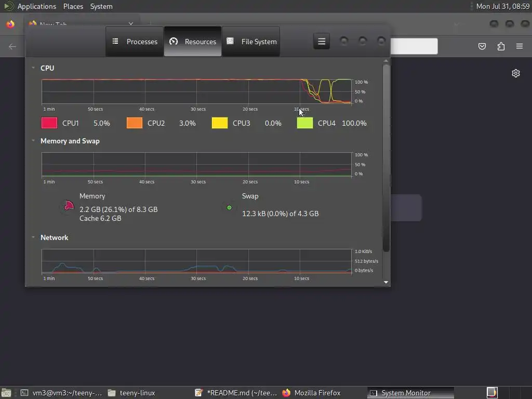Open Firefox extensions puzzle icon
Image resolution: width=532 pixels, height=399 pixels.
tap(501, 46)
